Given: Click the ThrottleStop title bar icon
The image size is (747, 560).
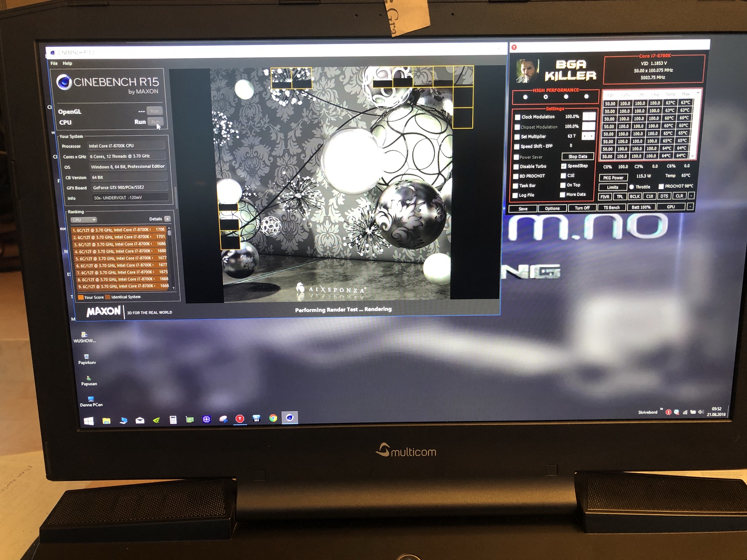Looking at the screenshot, I should (x=514, y=47).
